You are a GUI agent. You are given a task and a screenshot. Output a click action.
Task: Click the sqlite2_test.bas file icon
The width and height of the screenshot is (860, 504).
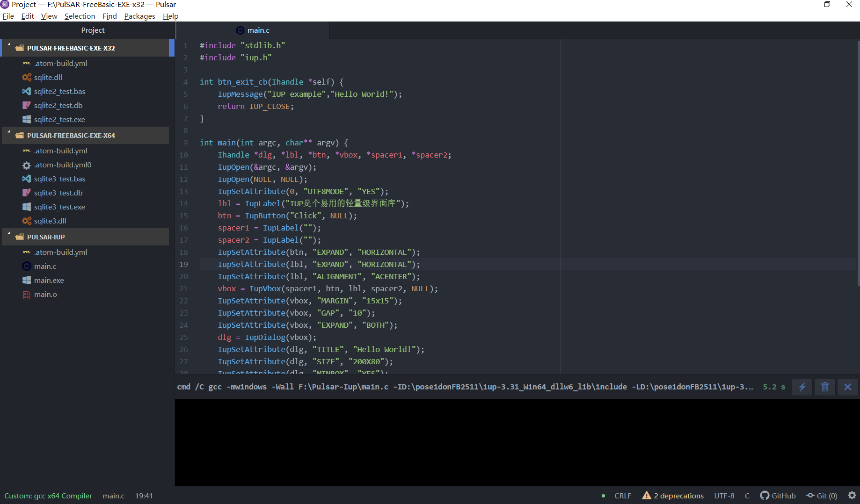pyautogui.click(x=27, y=91)
